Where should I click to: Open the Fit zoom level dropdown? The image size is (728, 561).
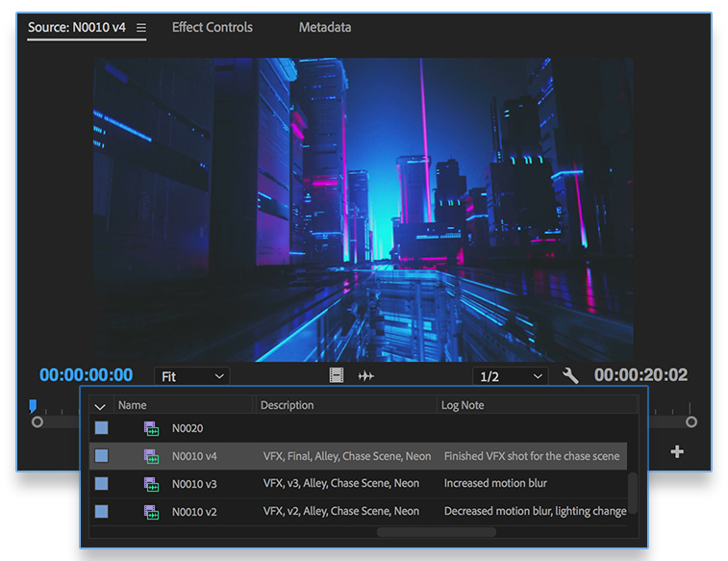click(192, 376)
